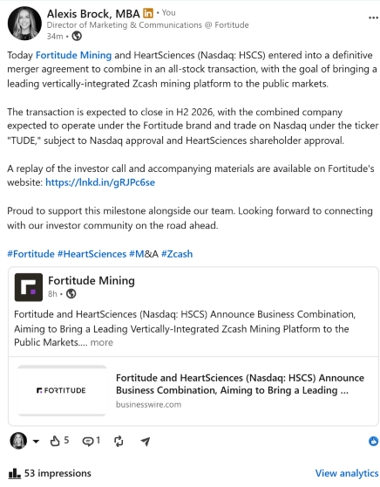Click the repost arrows icon

point(119,441)
